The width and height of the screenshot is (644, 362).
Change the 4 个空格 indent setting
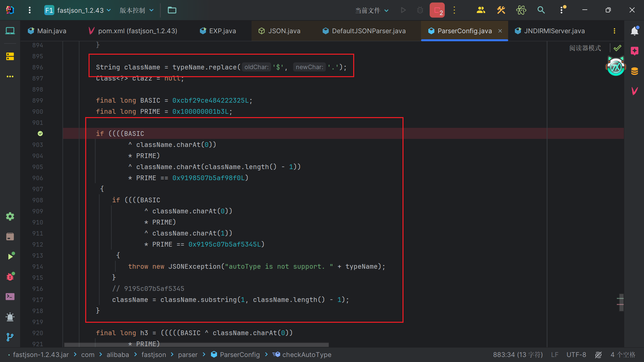(x=623, y=355)
